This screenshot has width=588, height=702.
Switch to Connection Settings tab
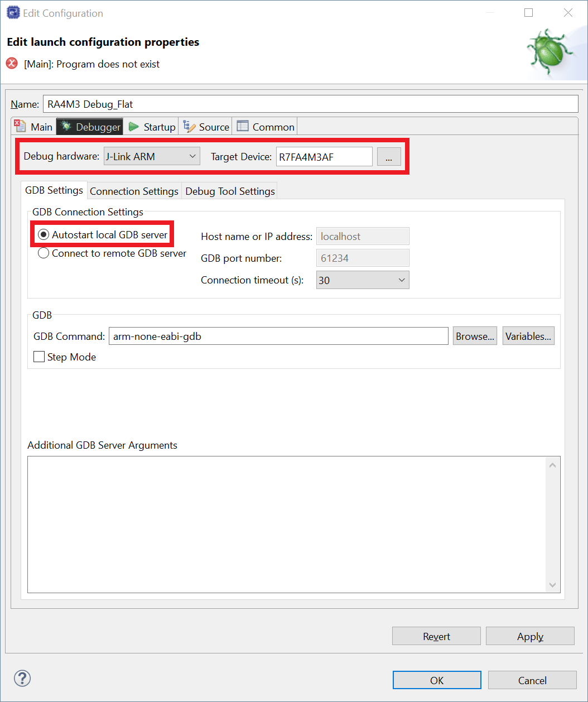[134, 191]
